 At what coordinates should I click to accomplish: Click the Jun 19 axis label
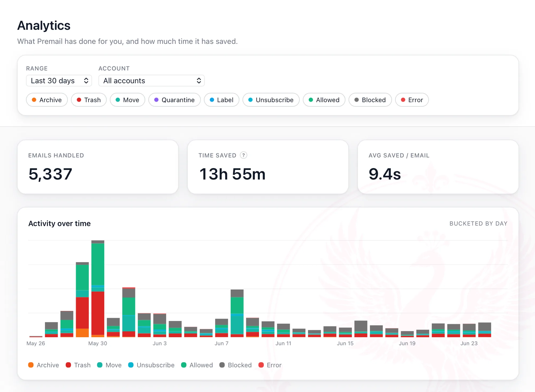(x=407, y=343)
